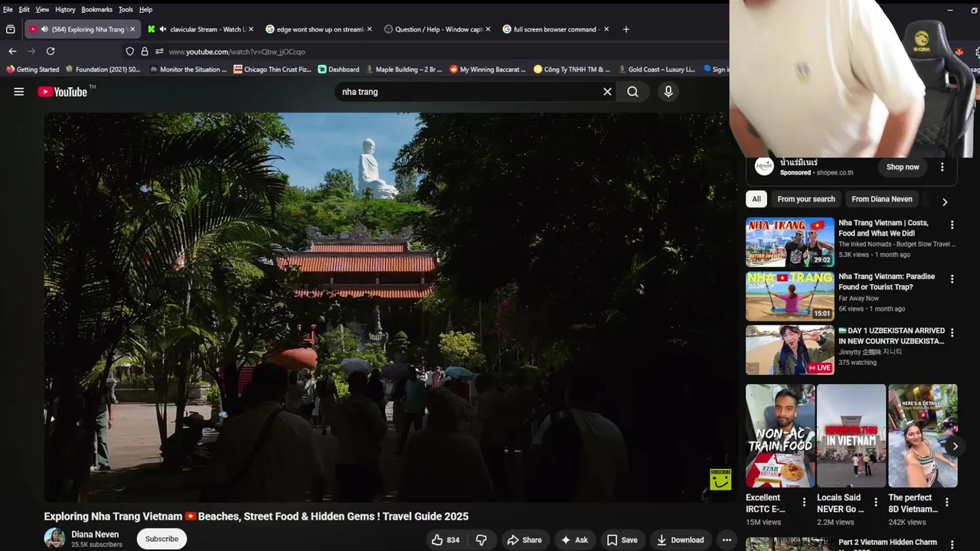
Task: Open Diana Neven channel avatar
Action: pos(54,538)
